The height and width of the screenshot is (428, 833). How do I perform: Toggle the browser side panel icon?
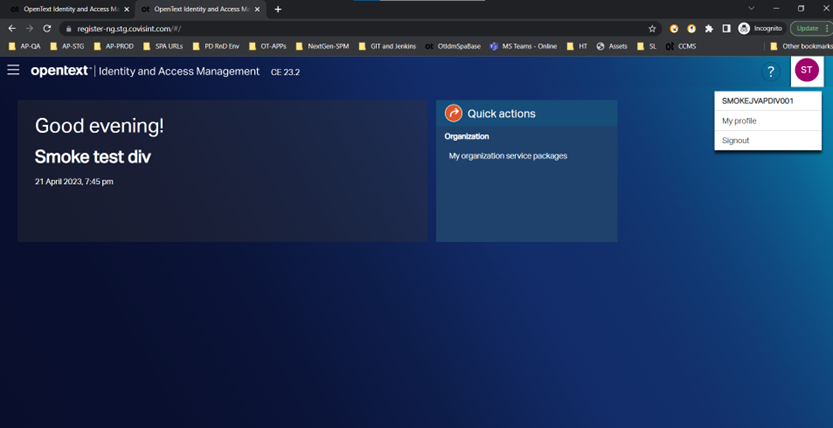(726, 29)
